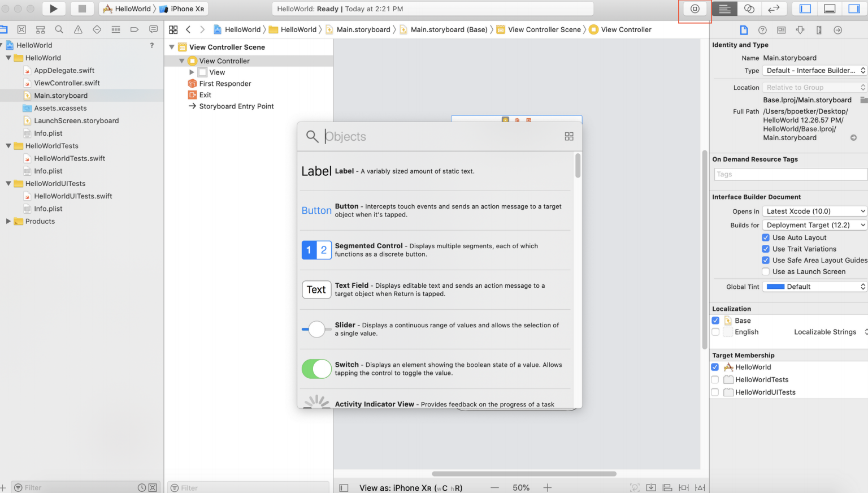Open the Symbol navigator

point(40,29)
